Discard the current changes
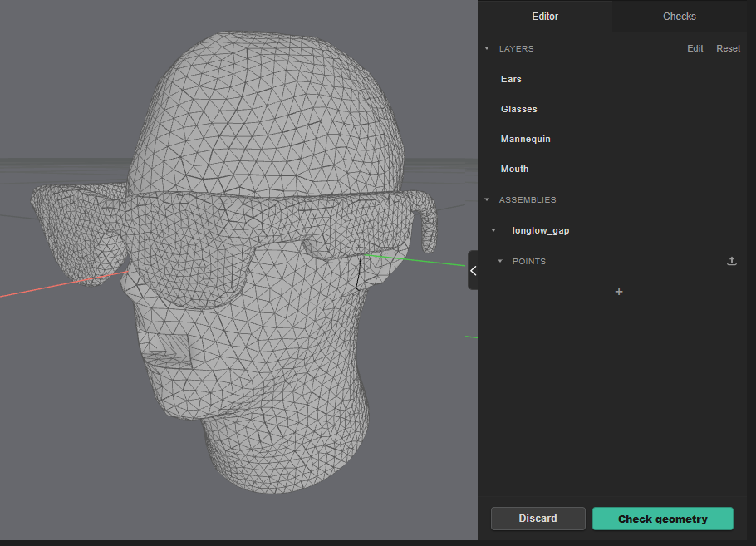The height and width of the screenshot is (546, 756). click(538, 519)
